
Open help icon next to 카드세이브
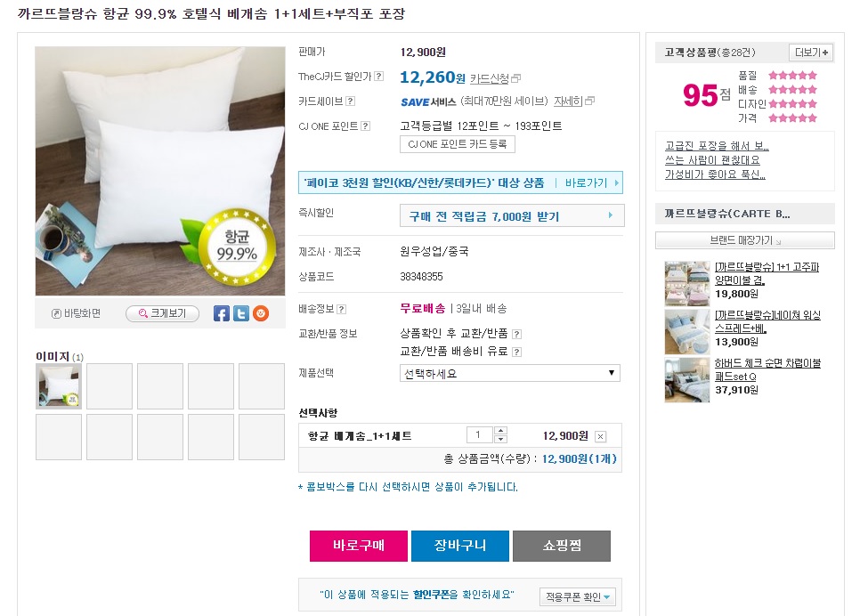350,101
